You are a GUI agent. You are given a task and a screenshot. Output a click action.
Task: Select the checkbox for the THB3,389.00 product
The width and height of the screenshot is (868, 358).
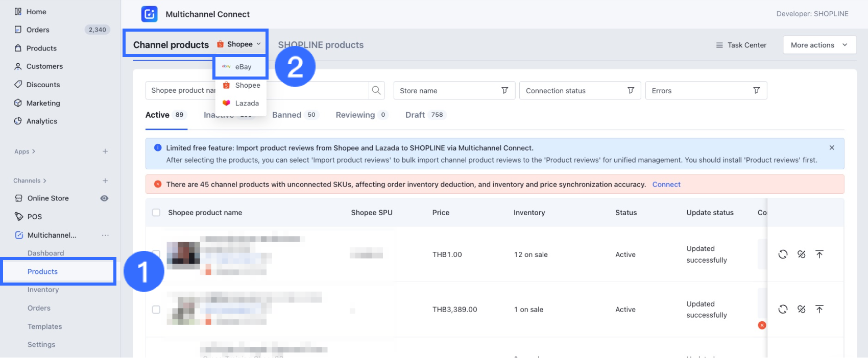pos(156,310)
